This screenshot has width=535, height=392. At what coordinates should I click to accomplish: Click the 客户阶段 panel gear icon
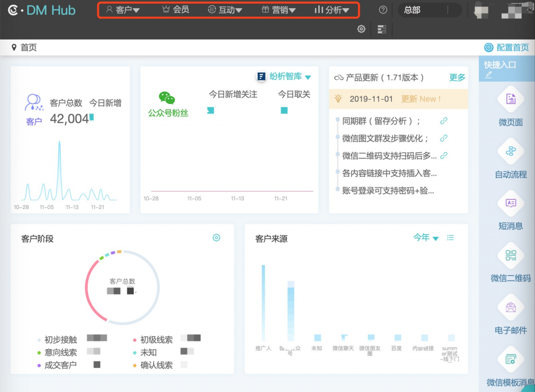[216, 238]
